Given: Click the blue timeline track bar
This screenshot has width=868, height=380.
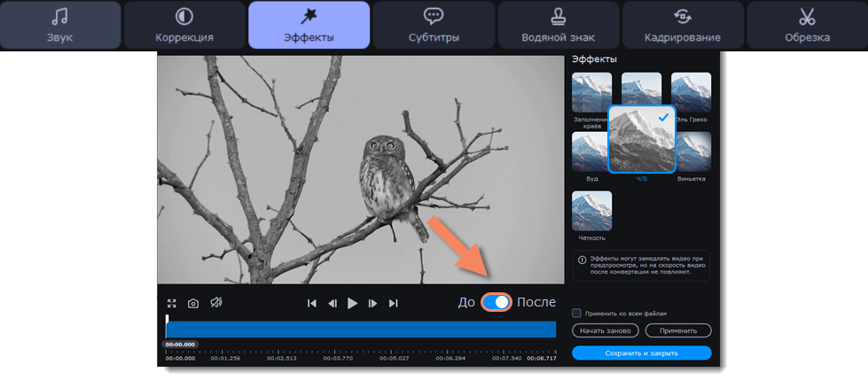Looking at the screenshot, I should point(361,330).
